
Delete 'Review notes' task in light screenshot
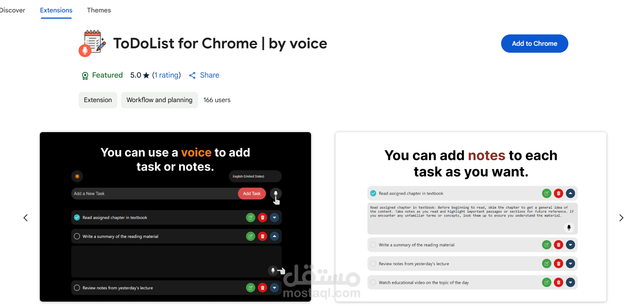click(558, 264)
